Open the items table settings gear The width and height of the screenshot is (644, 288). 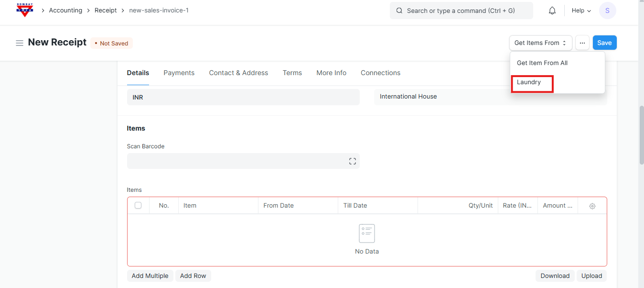click(592, 206)
